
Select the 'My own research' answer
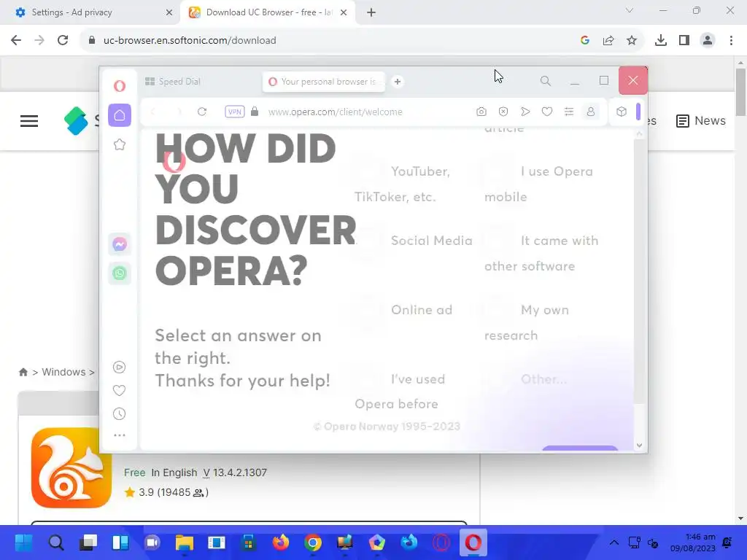coord(527,322)
